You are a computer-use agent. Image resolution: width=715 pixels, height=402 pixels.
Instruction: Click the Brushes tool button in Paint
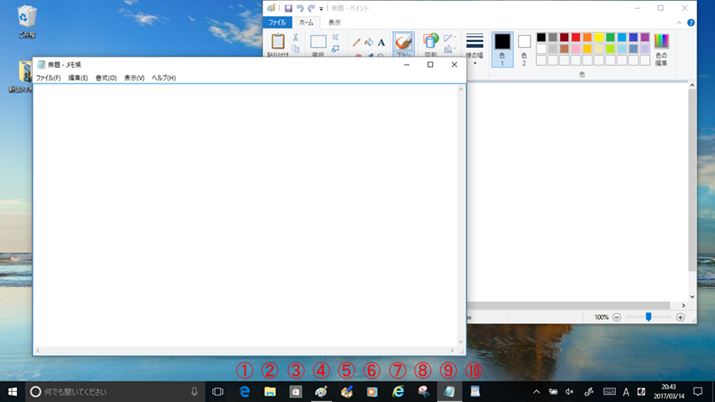pos(404,44)
